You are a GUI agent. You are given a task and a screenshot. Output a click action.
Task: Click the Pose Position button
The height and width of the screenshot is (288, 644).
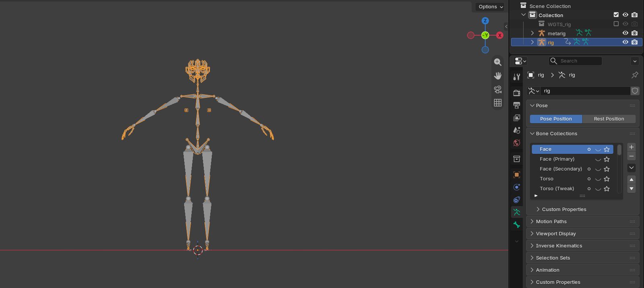click(556, 119)
